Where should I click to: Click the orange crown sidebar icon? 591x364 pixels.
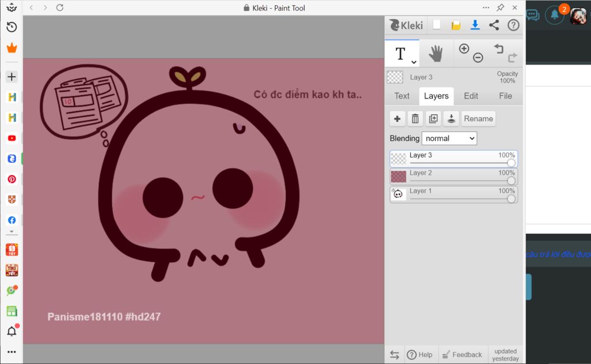click(x=12, y=48)
